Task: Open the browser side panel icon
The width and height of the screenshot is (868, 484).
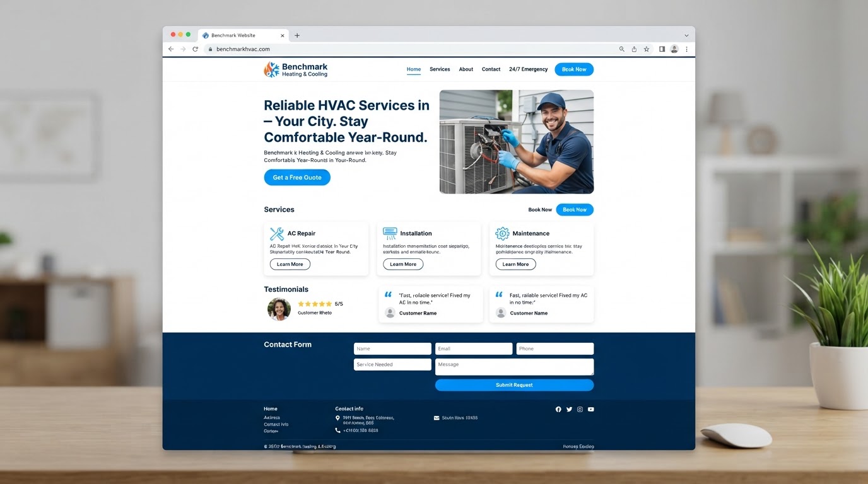Action: pyautogui.click(x=662, y=49)
